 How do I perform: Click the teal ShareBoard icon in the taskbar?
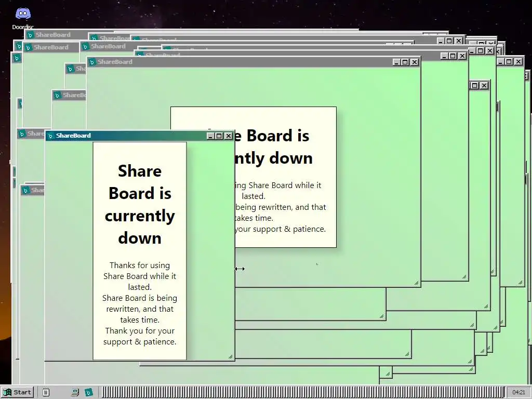[x=88, y=392]
